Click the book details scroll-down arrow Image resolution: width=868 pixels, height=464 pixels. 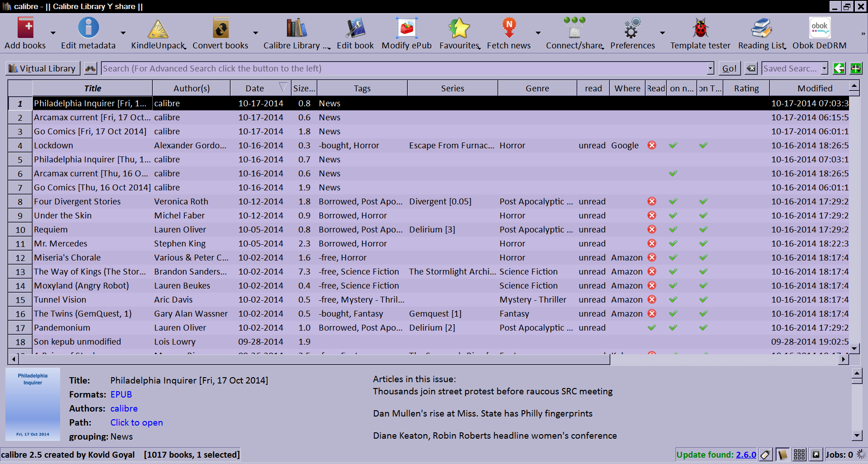tap(857, 436)
